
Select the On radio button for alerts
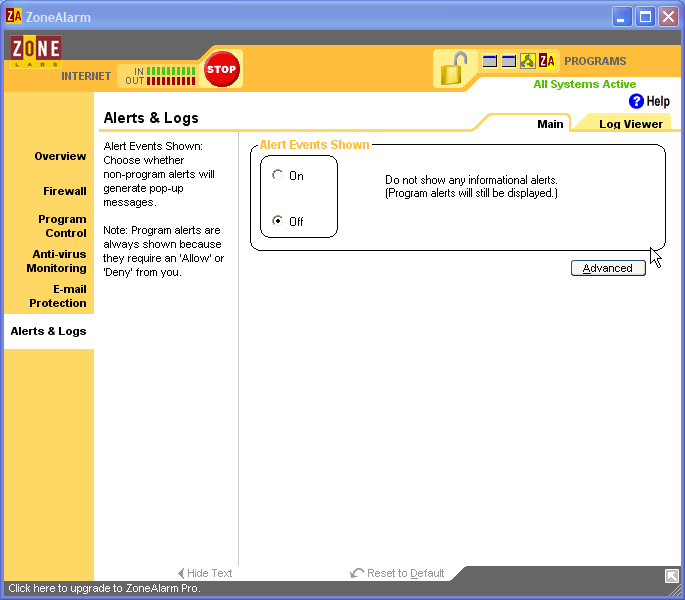click(x=277, y=175)
